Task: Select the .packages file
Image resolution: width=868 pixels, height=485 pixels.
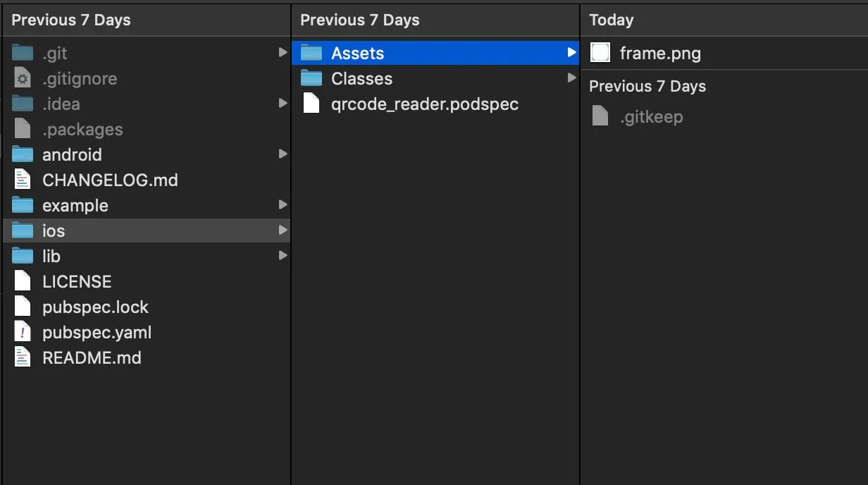Action: click(x=82, y=129)
